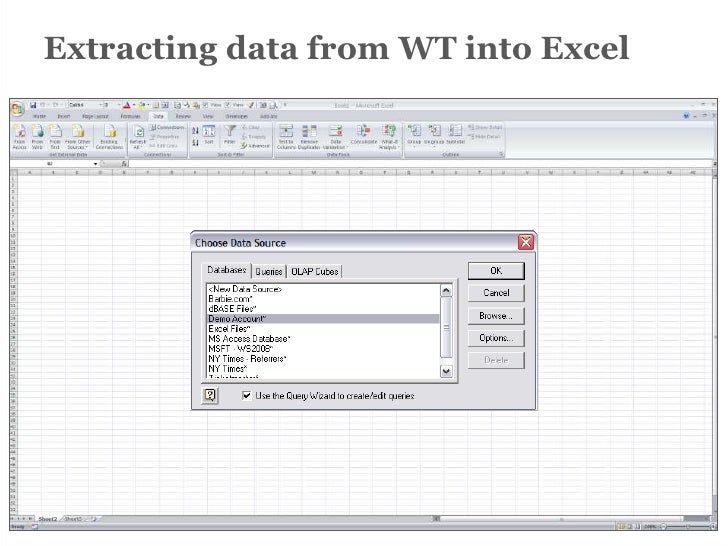Click the Office button orb
Screen dimensions: 728x546
tap(17, 109)
